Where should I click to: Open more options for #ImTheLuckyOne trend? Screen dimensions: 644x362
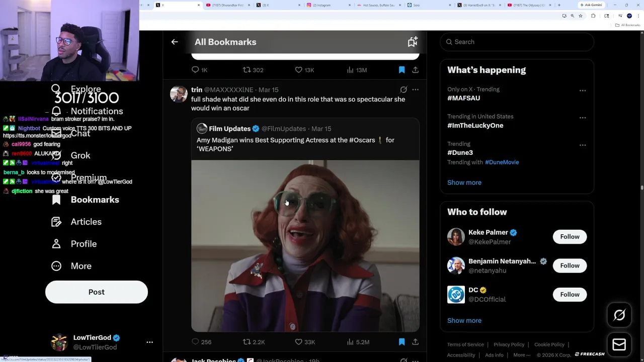click(x=583, y=118)
